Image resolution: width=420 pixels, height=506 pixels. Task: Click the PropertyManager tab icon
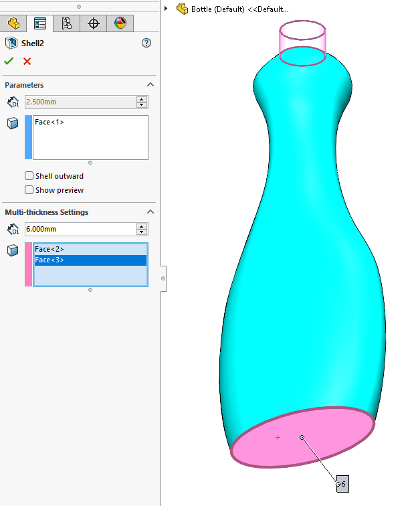[40, 23]
